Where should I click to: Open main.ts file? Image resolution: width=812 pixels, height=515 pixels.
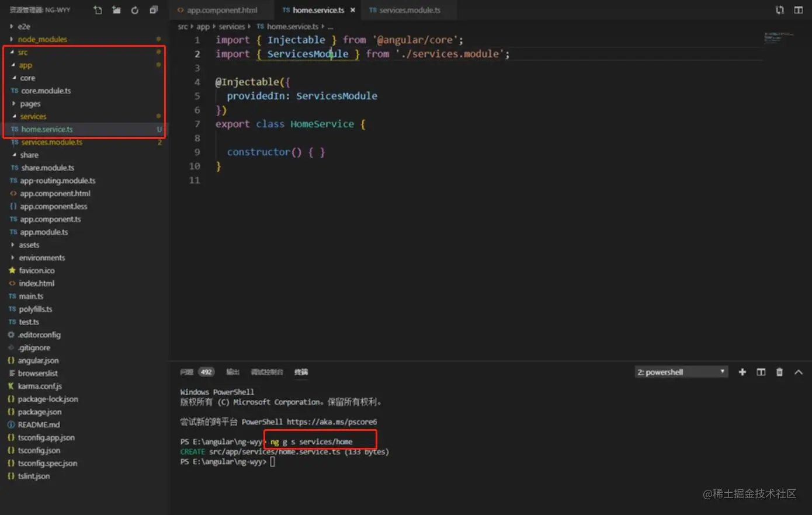click(31, 296)
